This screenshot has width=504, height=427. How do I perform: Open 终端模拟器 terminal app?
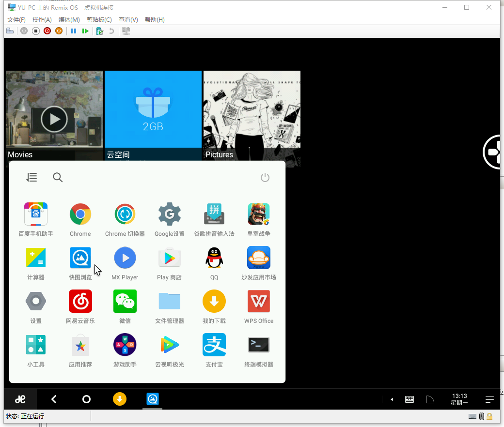click(x=258, y=345)
